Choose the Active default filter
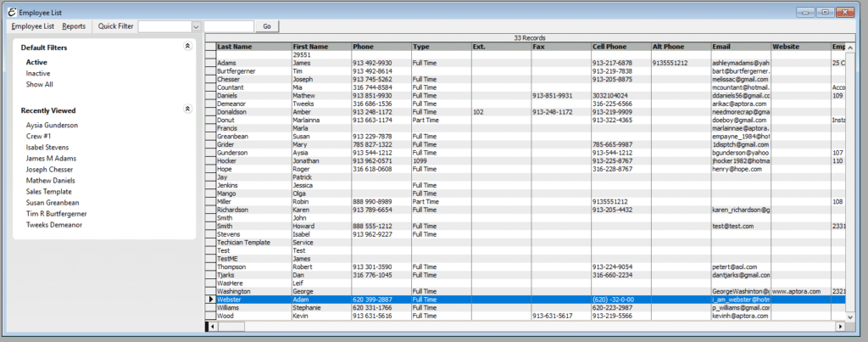The image size is (868, 342). point(36,62)
